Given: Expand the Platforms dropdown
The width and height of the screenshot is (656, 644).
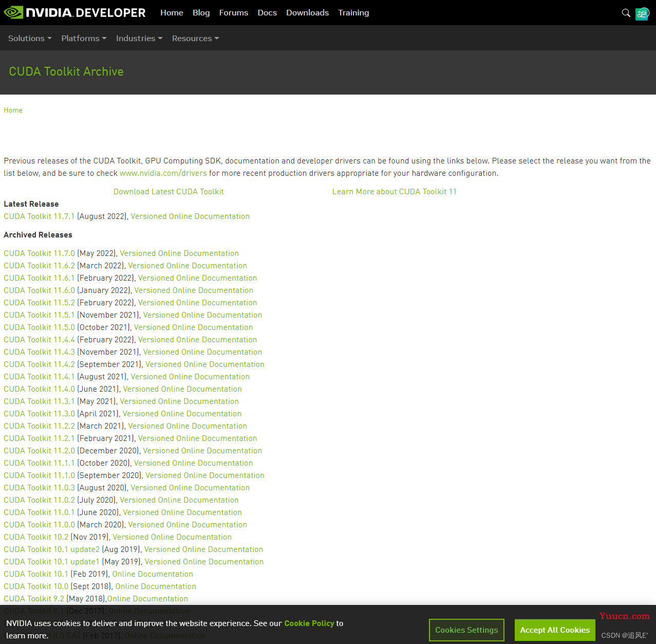Looking at the screenshot, I should [x=84, y=39].
